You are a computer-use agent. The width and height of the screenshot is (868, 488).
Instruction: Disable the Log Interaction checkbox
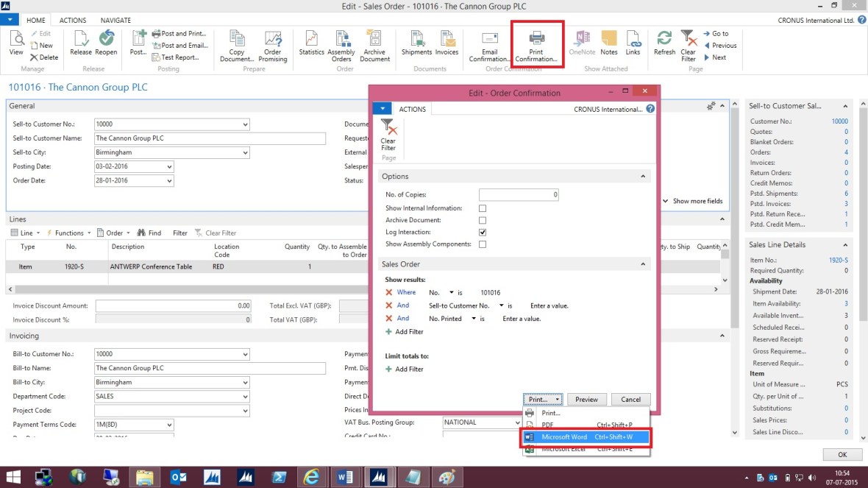(x=483, y=231)
